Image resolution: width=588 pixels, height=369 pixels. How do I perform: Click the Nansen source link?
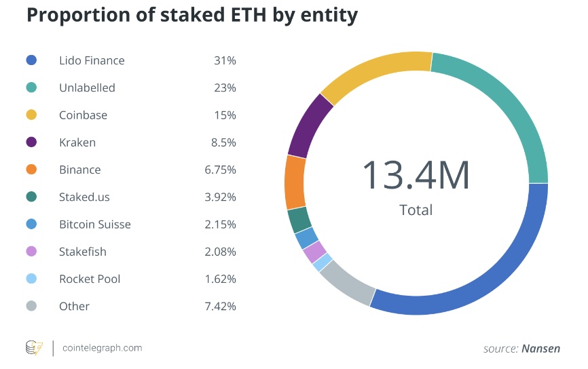point(540,349)
